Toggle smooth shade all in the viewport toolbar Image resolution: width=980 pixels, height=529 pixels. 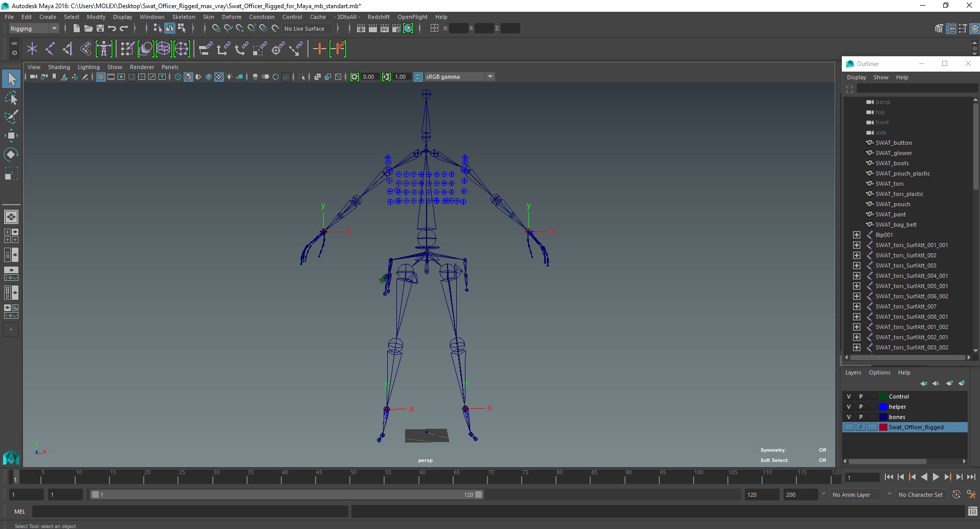188,77
